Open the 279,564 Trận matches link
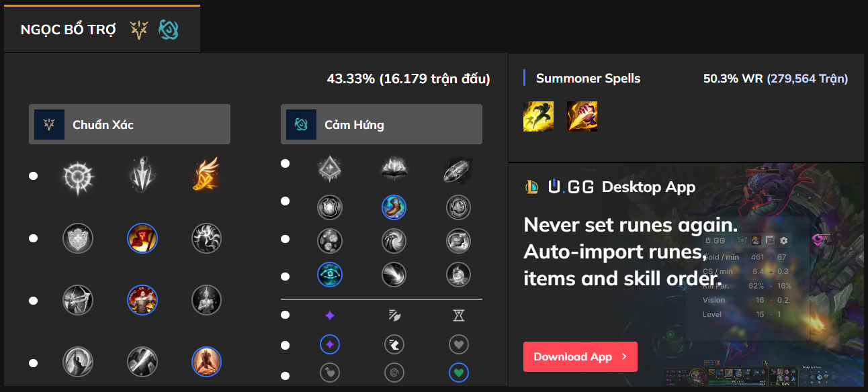868x392 pixels. [807, 79]
